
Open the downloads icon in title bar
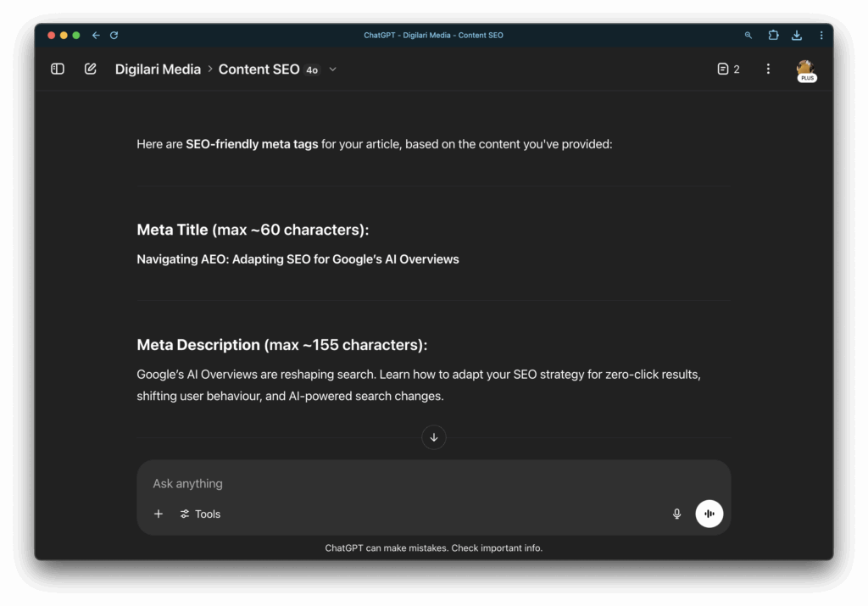(x=797, y=35)
